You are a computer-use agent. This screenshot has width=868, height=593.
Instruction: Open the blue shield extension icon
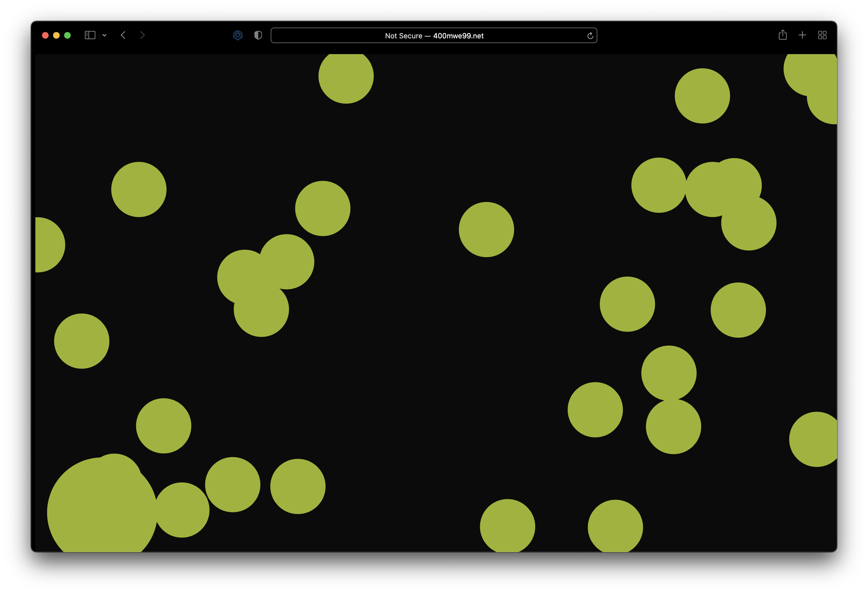point(238,35)
